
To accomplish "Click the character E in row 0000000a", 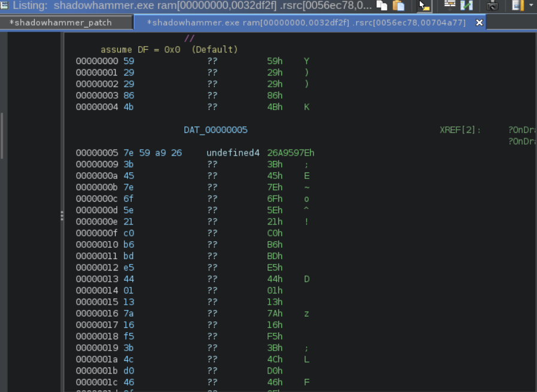I will (307, 176).
